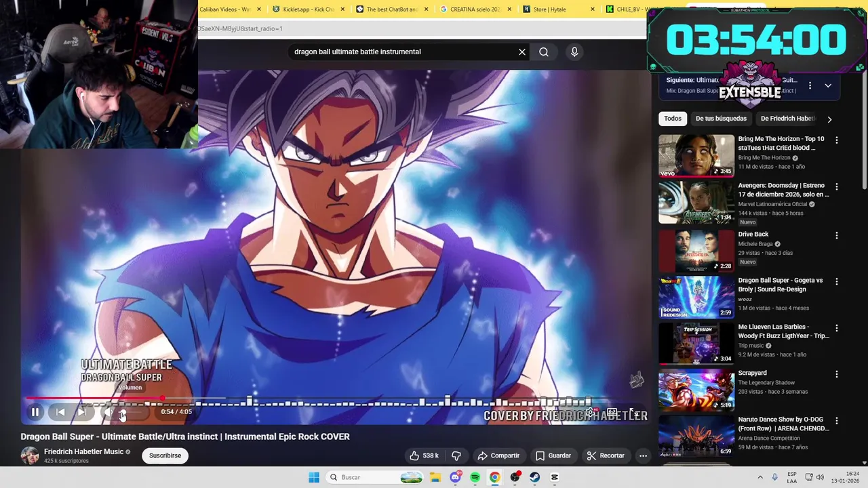Skip to the next video

(82, 411)
